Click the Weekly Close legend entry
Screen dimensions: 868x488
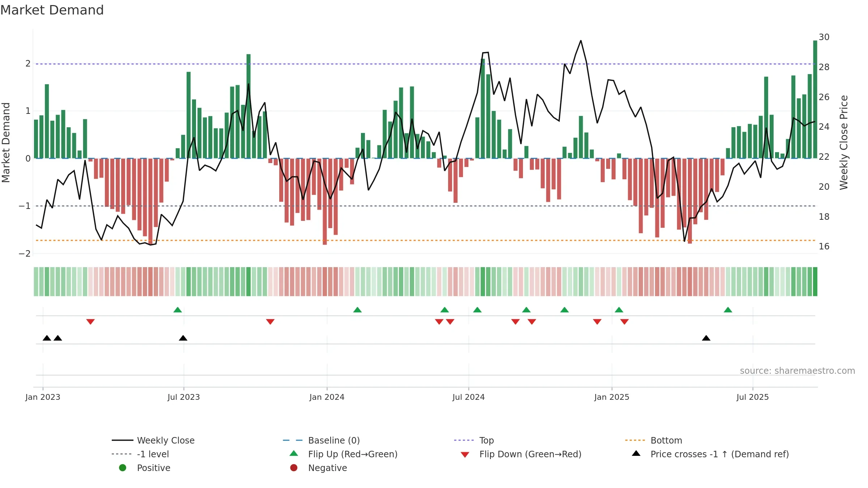[x=153, y=440]
